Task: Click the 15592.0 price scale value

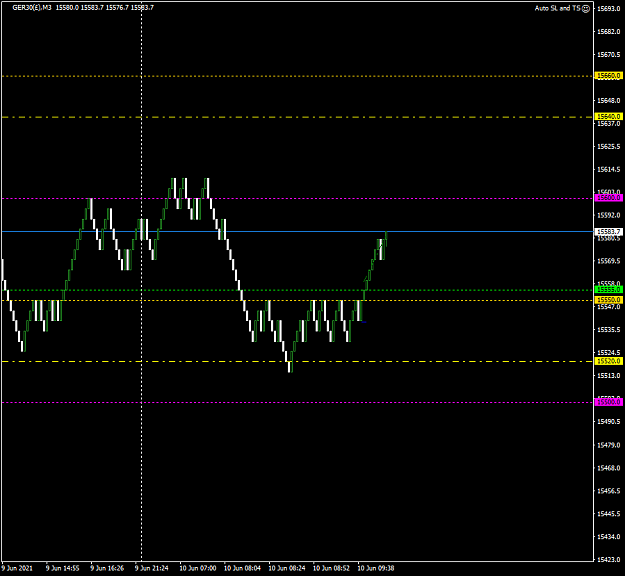Action: click(609, 215)
